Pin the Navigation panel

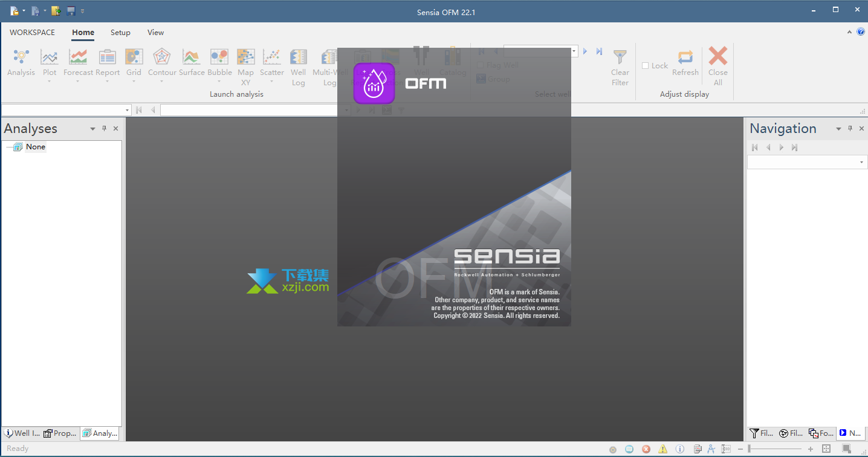coord(850,129)
